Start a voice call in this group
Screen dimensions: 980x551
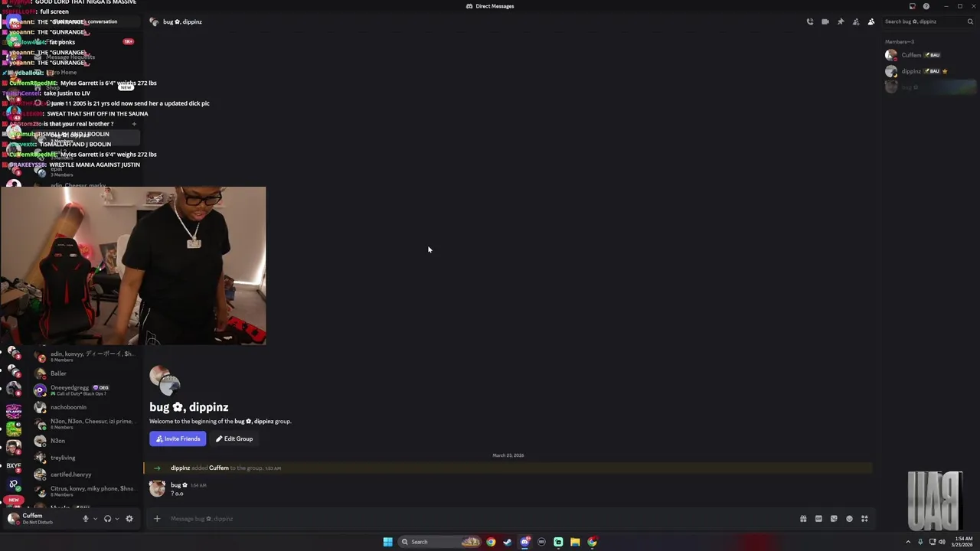(810, 21)
